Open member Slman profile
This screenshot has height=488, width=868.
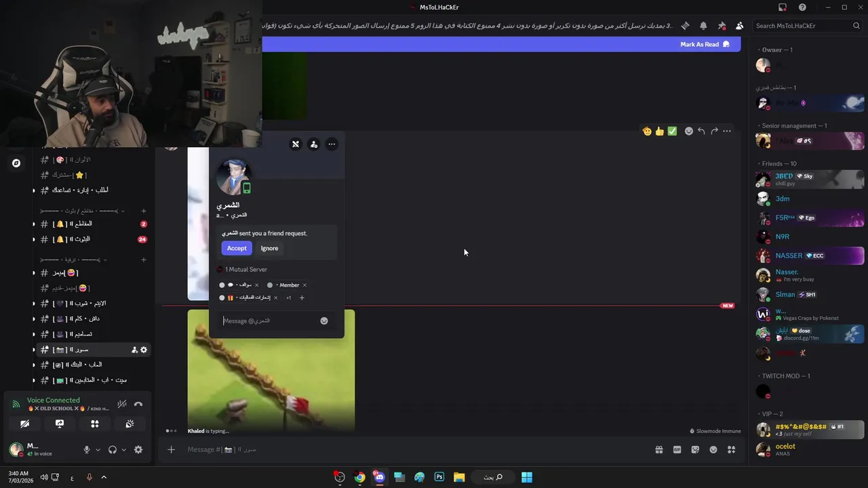[x=810, y=295]
